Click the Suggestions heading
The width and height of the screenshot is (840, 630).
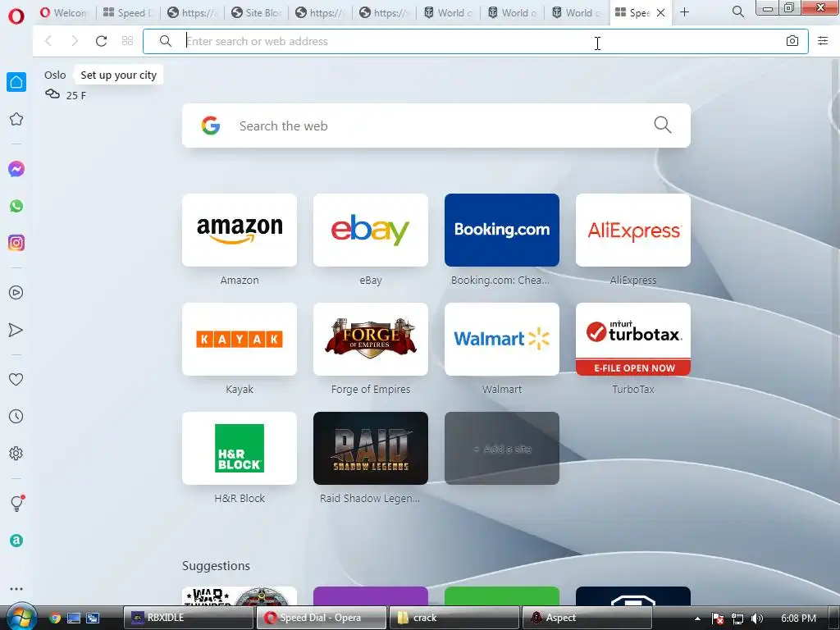coord(216,566)
